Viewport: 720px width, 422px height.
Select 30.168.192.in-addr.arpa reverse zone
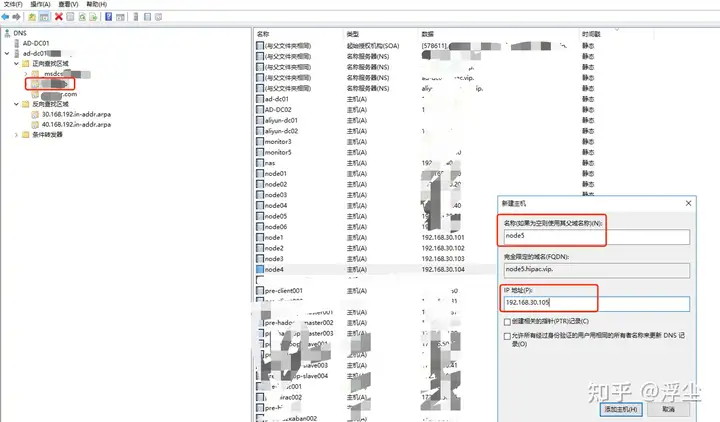click(76, 114)
